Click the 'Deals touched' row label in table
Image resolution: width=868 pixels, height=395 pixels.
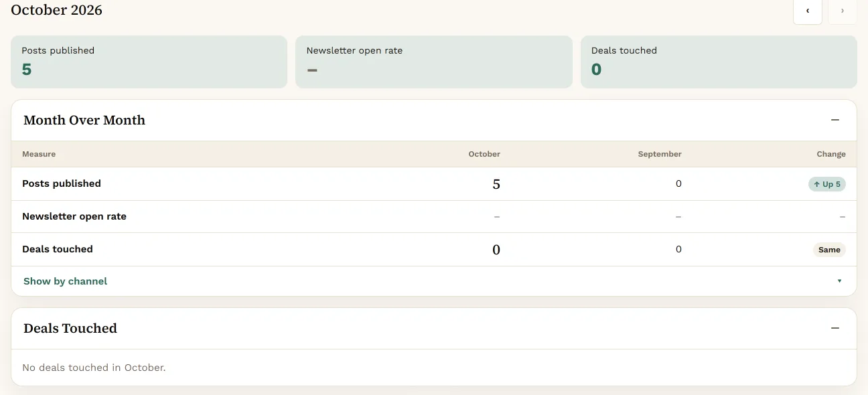(58, 249)
